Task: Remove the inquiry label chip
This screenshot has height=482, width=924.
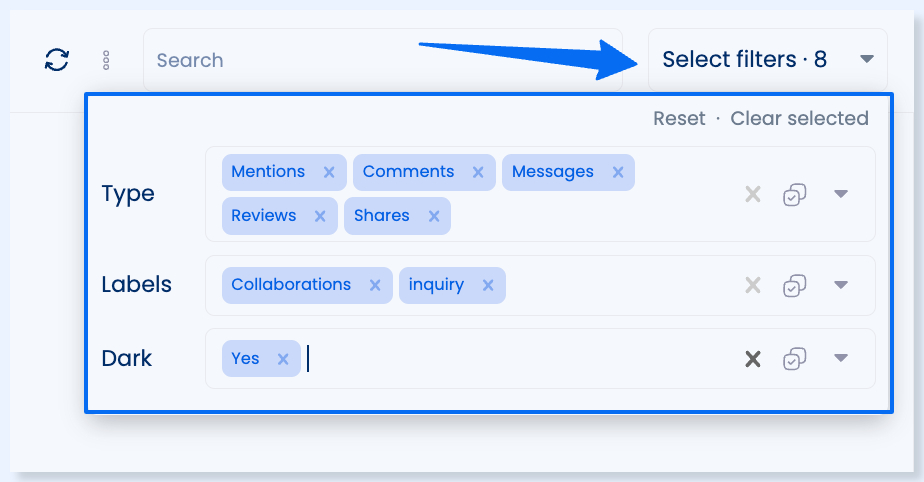Action: (488, 285)
